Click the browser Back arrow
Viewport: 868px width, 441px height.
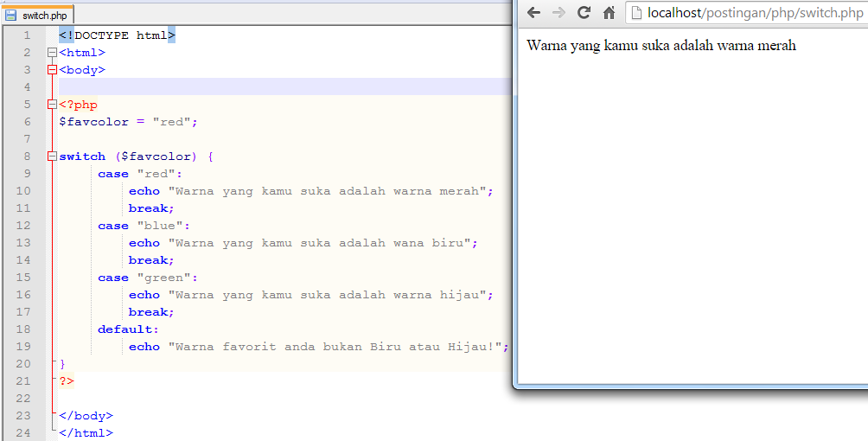click(x=534, y=12)
